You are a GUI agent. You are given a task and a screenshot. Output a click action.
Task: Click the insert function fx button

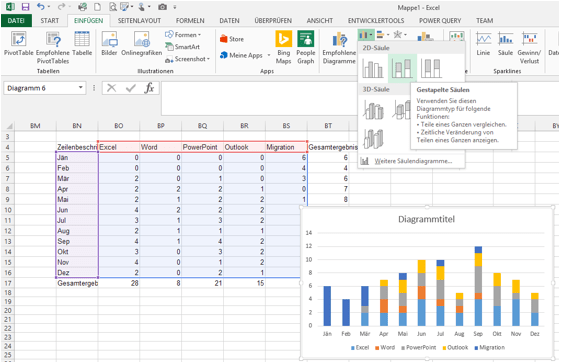(x=149, y=88)
